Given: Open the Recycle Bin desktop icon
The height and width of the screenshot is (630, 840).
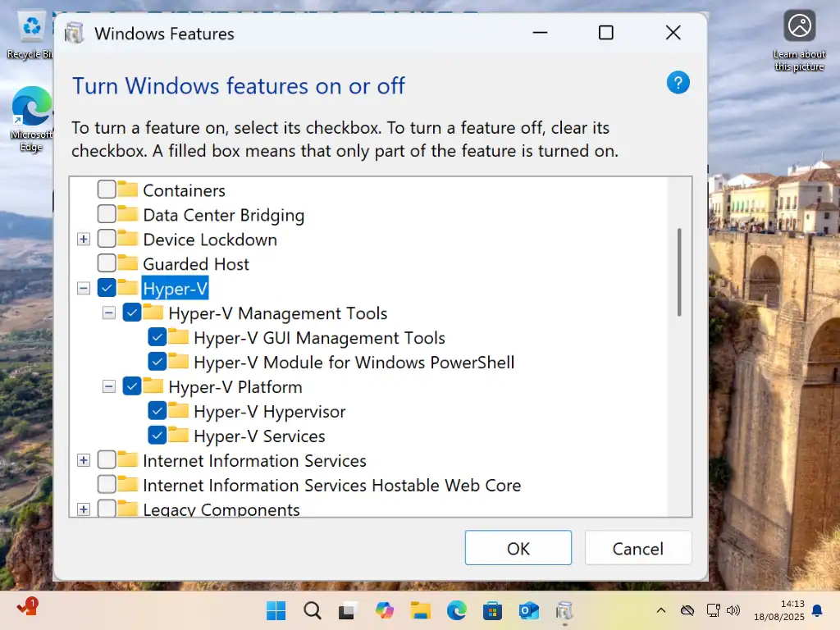Looking at the screenshot, I should pos(32,30).
